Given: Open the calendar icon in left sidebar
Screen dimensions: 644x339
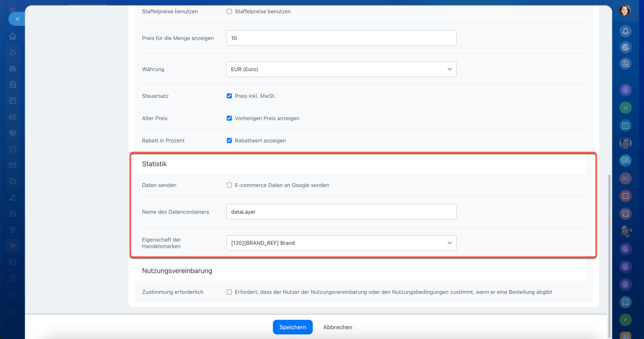Looking at the screenshot, I should point(13,101).
